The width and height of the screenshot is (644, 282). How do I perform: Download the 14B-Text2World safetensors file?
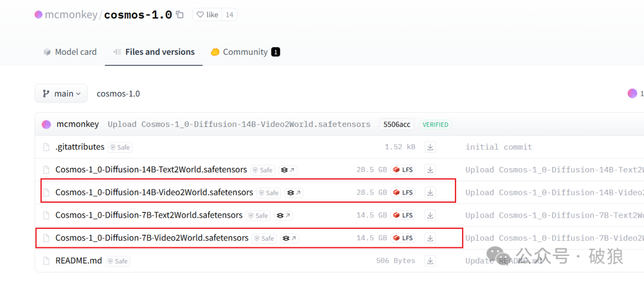coord(430,169)
